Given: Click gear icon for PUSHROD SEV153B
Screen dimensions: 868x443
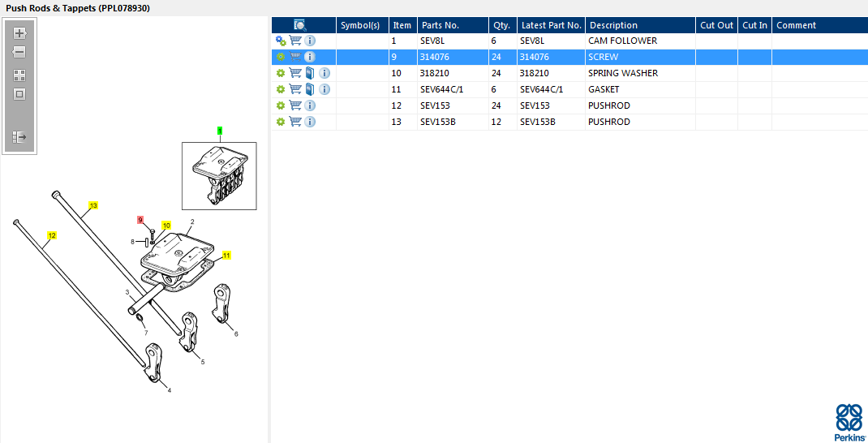Looking at the screenshot, I should click(x=281, y=122).
